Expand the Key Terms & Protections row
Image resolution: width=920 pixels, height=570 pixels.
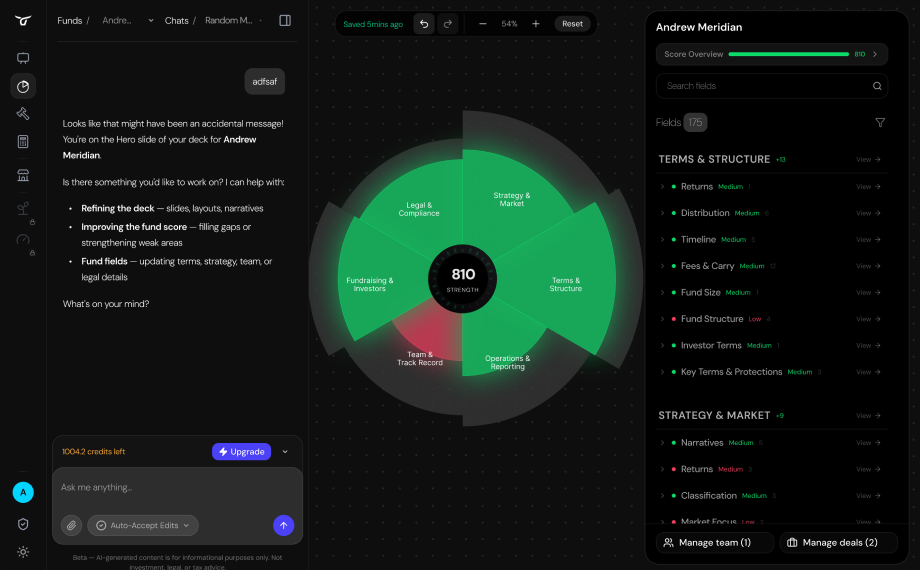point(662,372)
